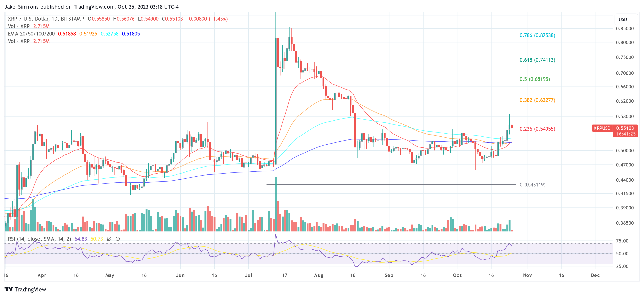Click the RSI SMA value 50.73

pyautogui.click(x=97, y=239)
